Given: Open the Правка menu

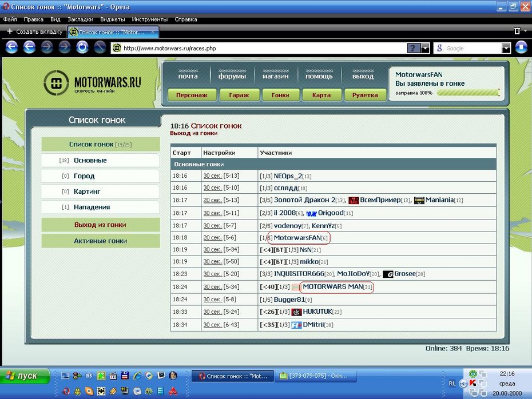Looking at the screenshot, I should pos(33,19).
